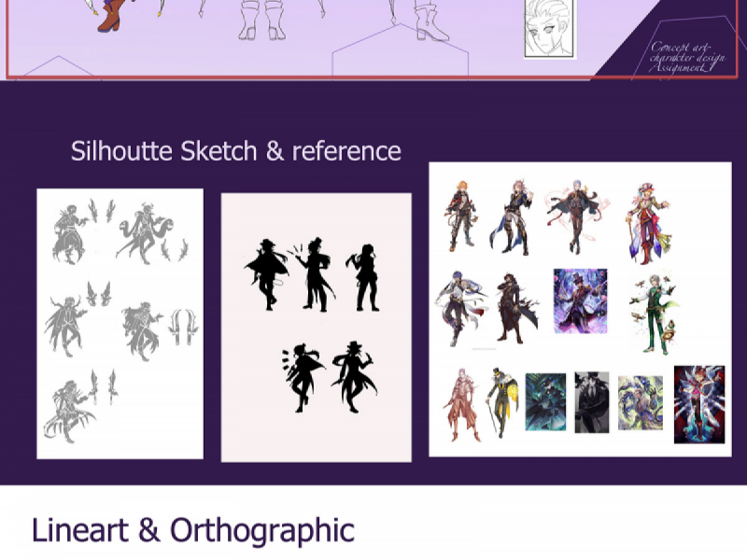The width and height of the screenshot is (747, 560).
Task: Click the dark long-coat character reference
Action: (x=511, y=308)
